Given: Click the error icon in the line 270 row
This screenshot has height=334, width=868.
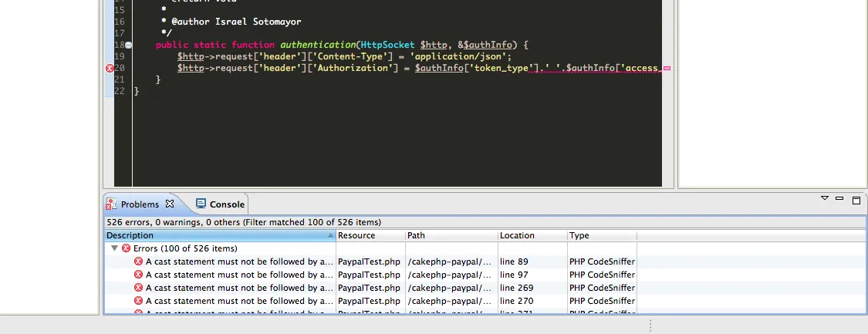Looking at the screenshot, I should click(138, 302).
